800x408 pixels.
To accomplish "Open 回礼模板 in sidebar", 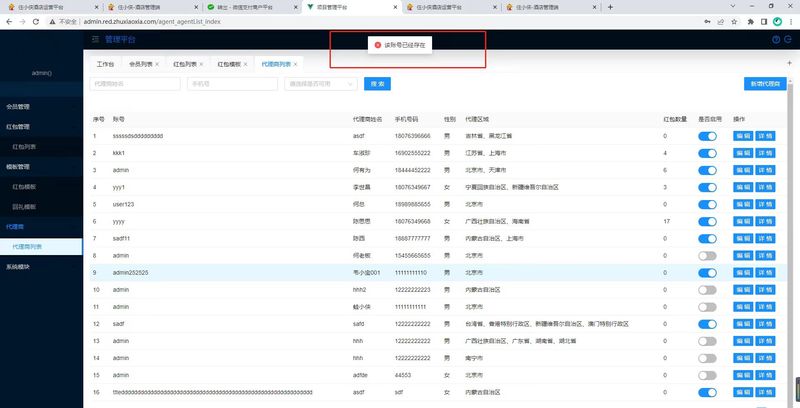I will coord(41,207).
